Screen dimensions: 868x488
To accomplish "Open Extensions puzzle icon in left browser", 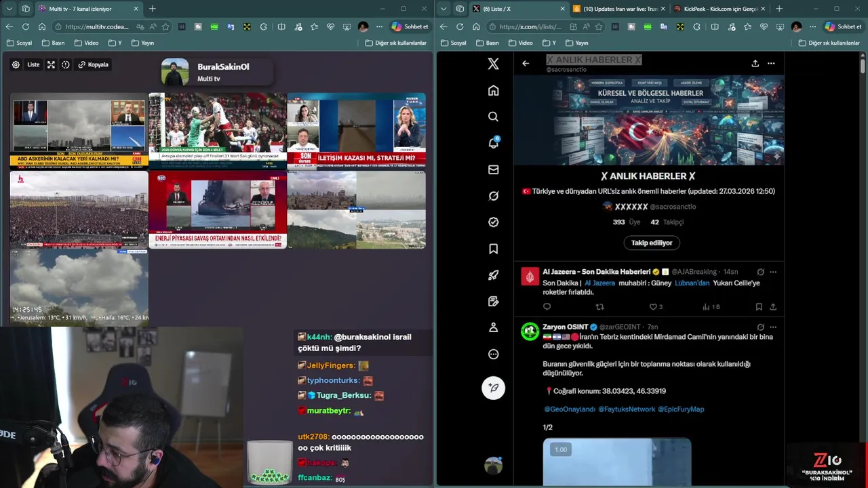I will tap(263, 26).
